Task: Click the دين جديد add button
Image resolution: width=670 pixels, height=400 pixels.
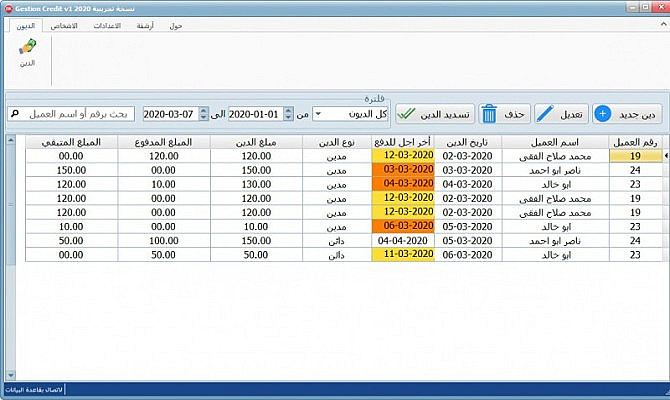Action: [627, 114]
